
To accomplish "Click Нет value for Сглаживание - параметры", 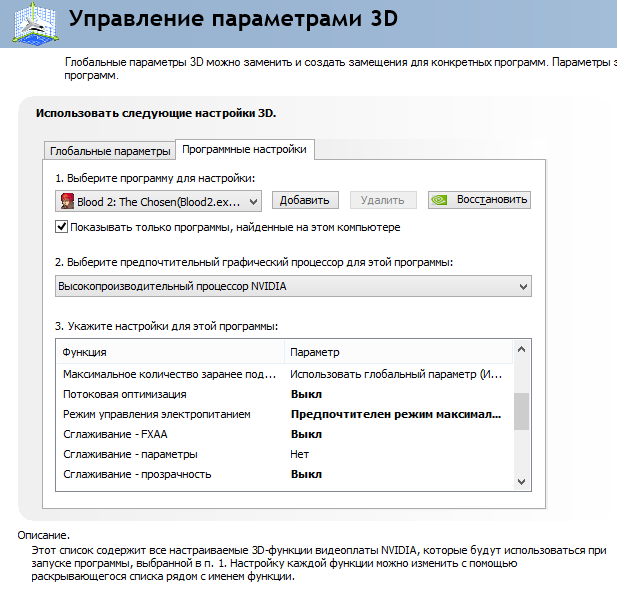I will pyautogui.click(x=299, y=454).
